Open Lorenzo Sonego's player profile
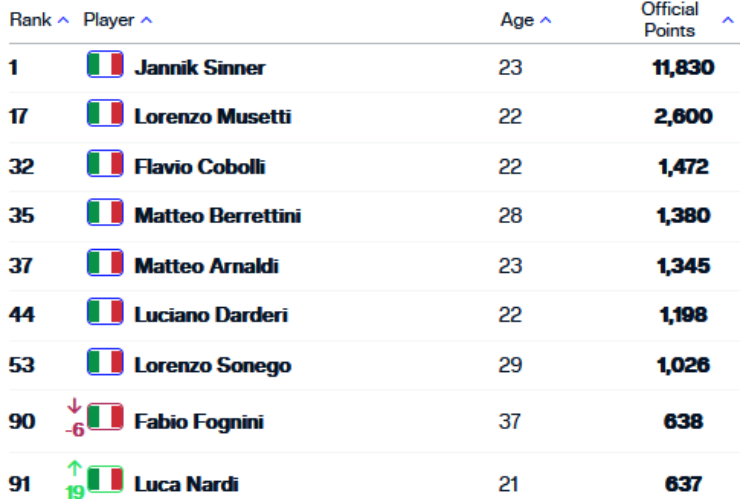Screen dimensions: 740x499 tap(213, 366)
